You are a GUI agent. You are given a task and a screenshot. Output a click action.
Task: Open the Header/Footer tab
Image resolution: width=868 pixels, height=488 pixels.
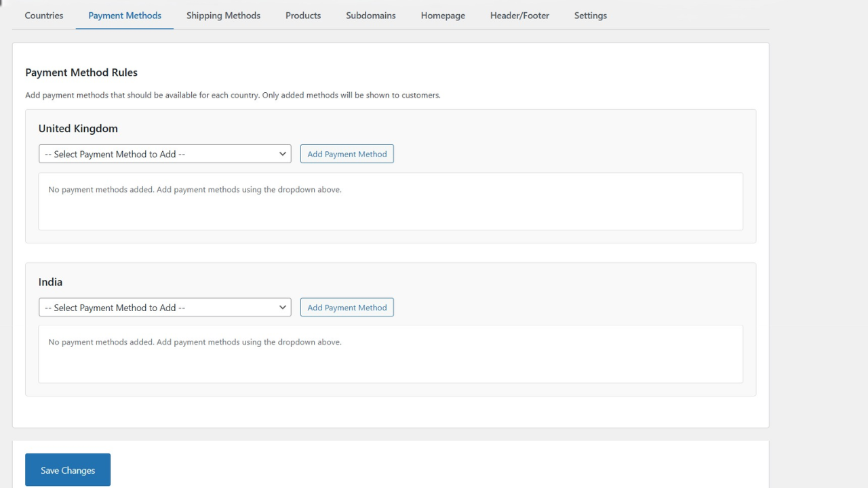pos(519,15)
